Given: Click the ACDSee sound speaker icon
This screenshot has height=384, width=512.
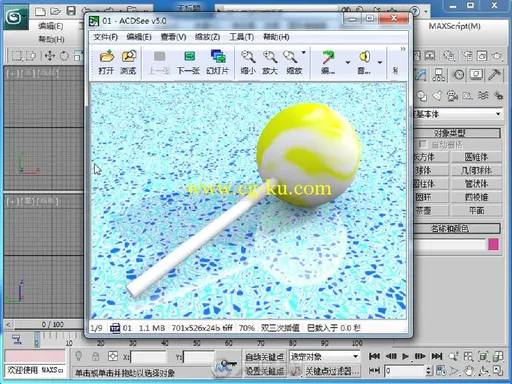Looking at the screenshot, I should tap(365, 57).
